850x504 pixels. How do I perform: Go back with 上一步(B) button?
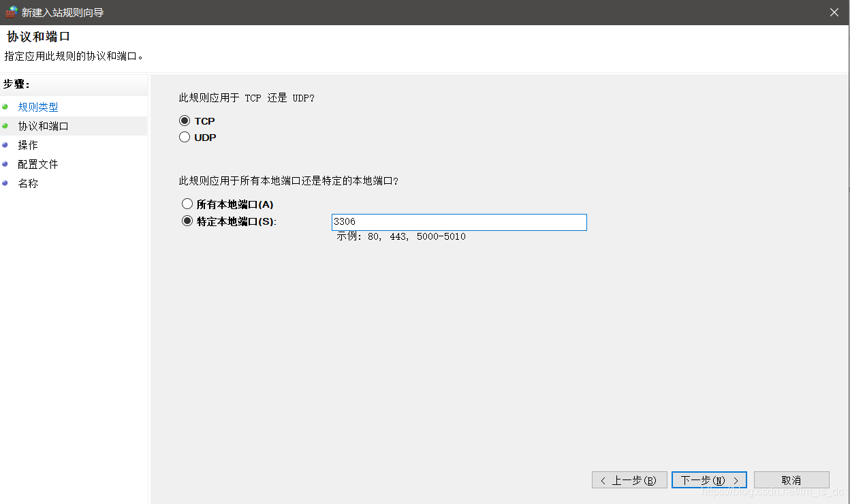(629, 480)
